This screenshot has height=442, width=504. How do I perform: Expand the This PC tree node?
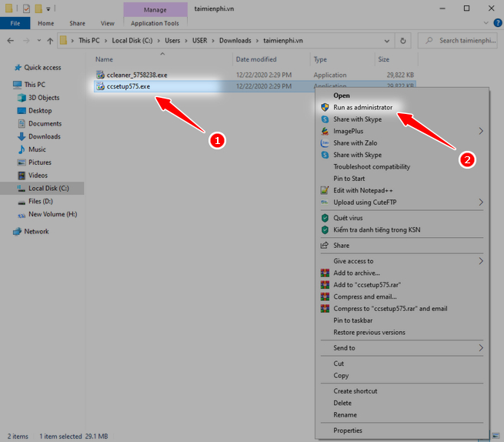[x=6, y=85]
